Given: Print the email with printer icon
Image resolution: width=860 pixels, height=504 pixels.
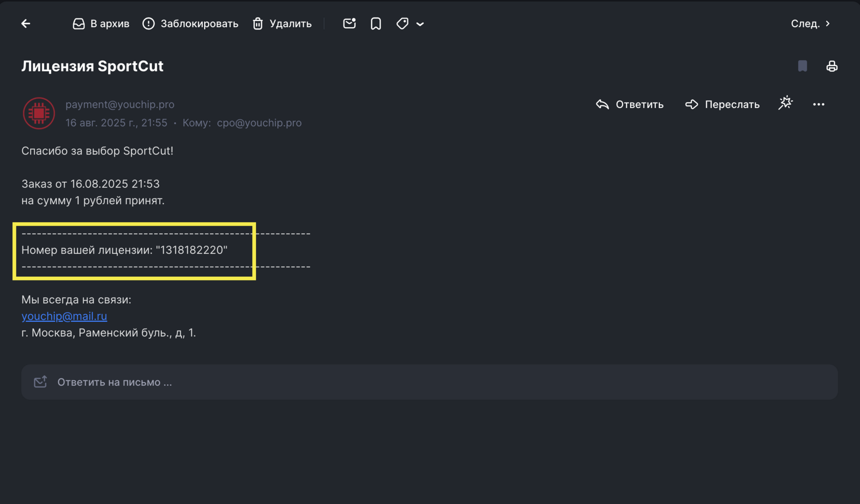Looking at the screenshot, I should (x=832, y=66).
